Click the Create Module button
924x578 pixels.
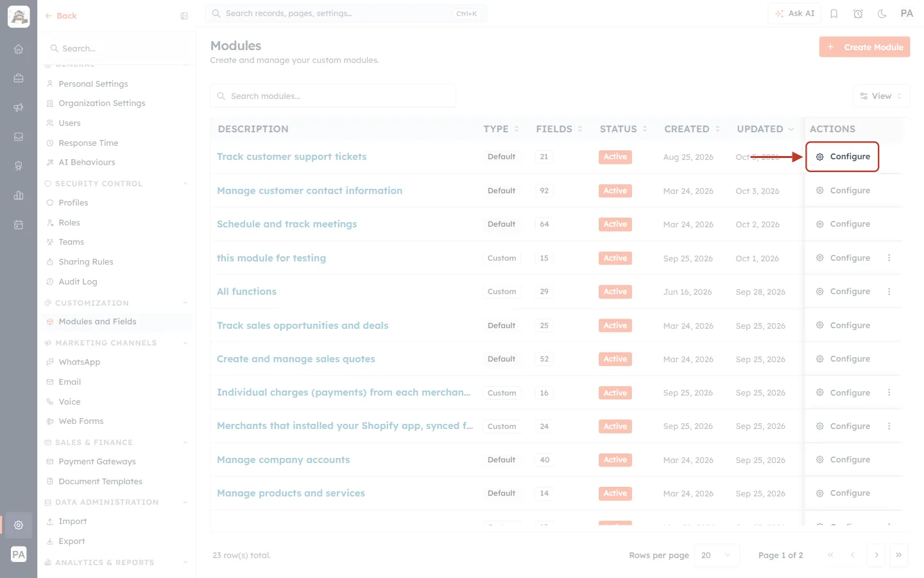pyautogui.click(x=864, y=47)
